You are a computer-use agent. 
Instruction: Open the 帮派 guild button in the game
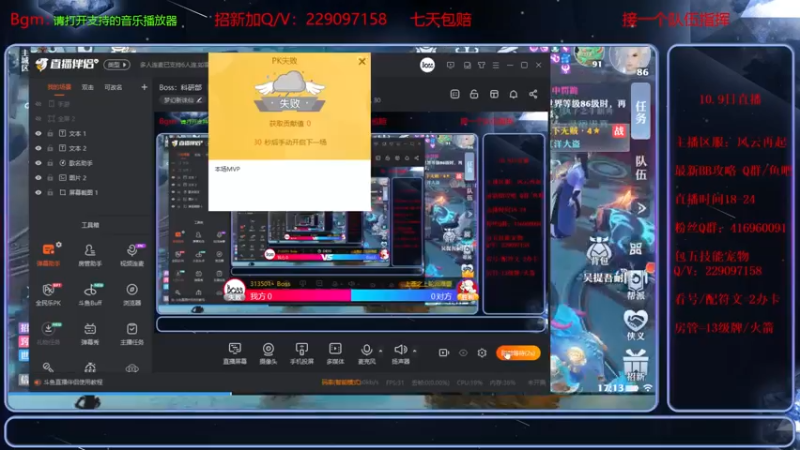click(636, 286)
